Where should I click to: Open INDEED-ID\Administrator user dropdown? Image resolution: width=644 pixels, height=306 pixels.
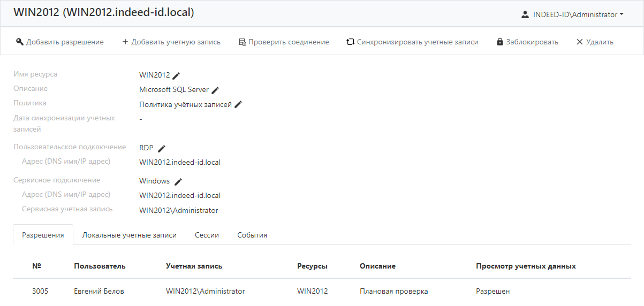572,15
